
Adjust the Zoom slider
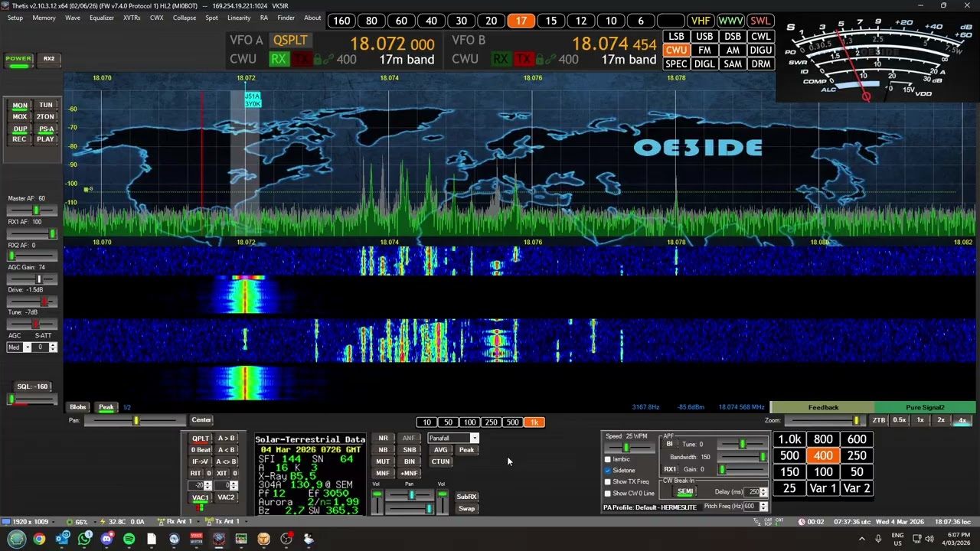824,420
